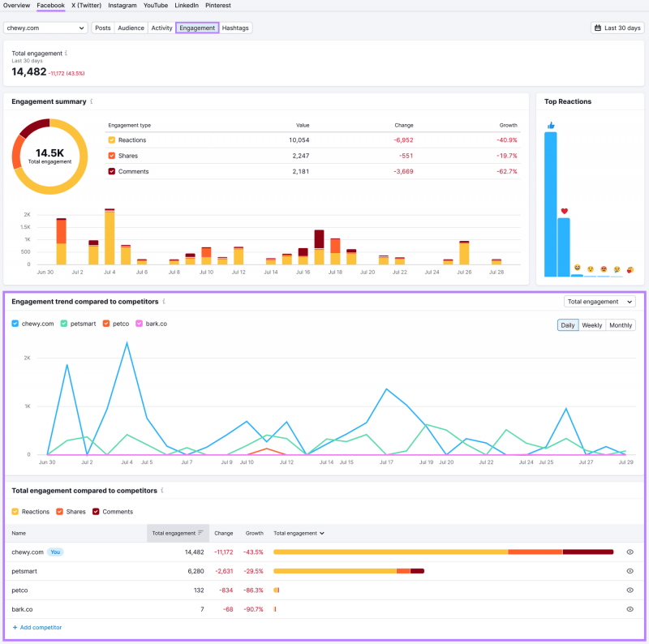Select the Facebook tab
This screenshot has width=649, height=644.
click(x=50, y=6)
